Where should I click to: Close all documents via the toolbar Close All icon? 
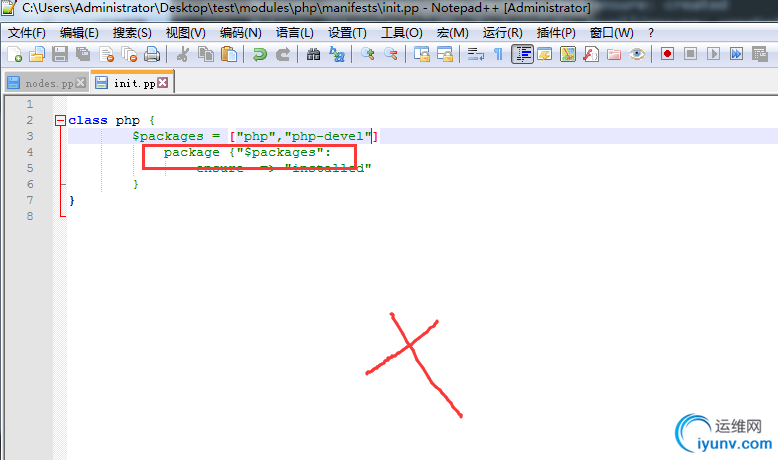point(129,54)
